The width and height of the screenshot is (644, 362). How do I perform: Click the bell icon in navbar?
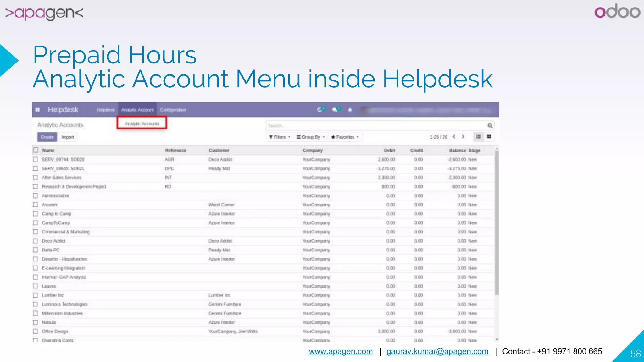[x=350, y=110]
